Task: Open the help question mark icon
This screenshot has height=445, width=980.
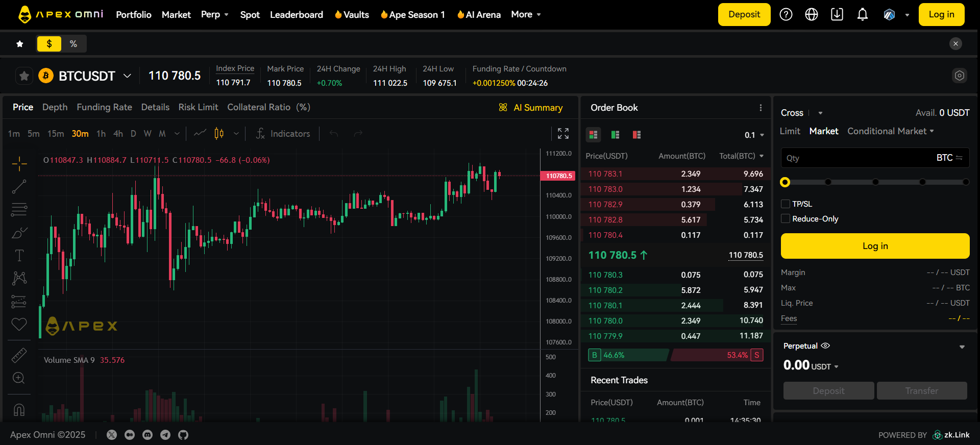Action: (786, 14)
